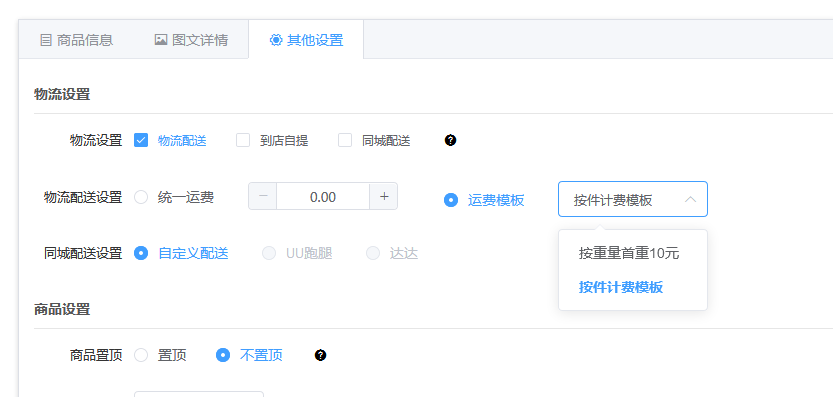Increase shipping fee with plus button

384,196
